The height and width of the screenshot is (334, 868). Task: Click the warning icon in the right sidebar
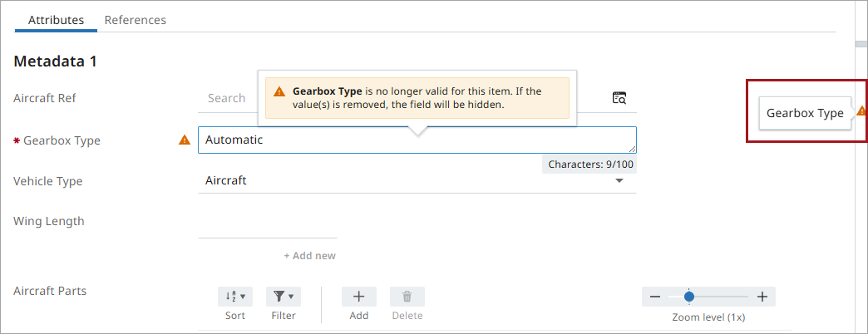pyautogui.click(x=861, y=111)
